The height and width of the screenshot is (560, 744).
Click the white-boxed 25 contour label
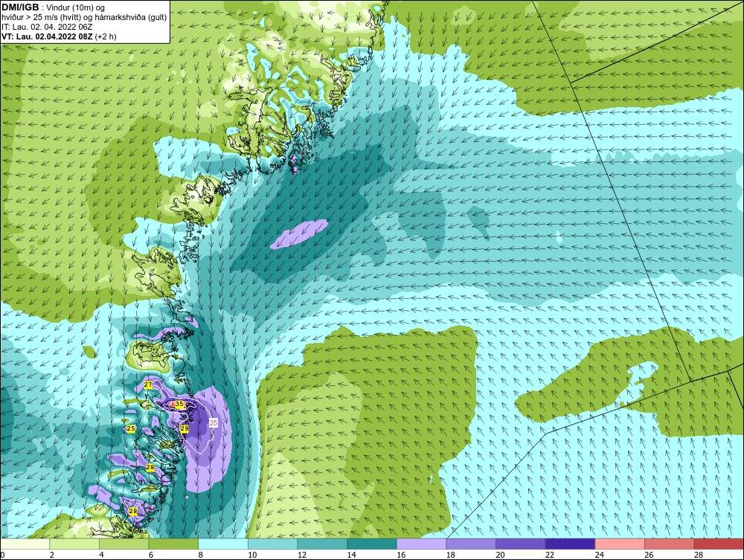coord(214,422)
